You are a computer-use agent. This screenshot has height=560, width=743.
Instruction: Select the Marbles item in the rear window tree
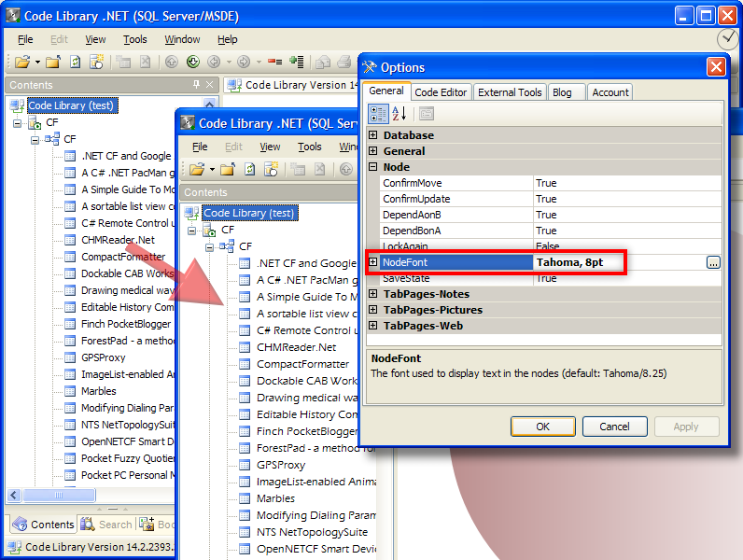click(99, 391)
